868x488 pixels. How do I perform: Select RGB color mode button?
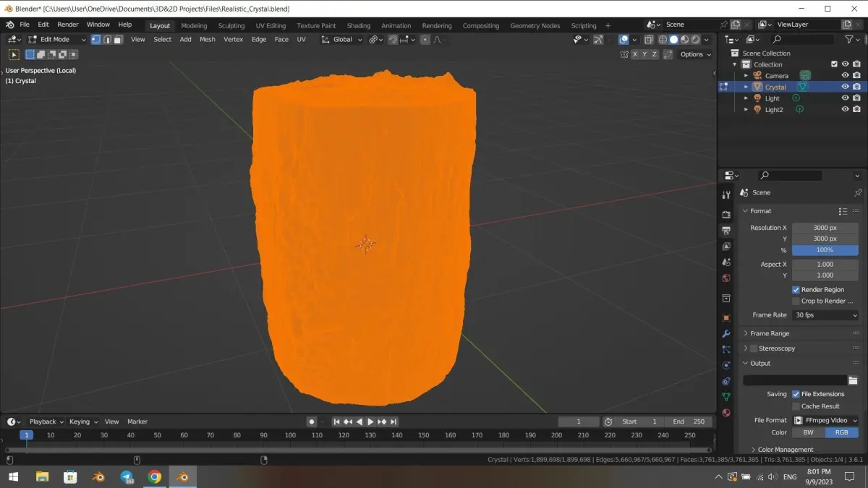842,432
